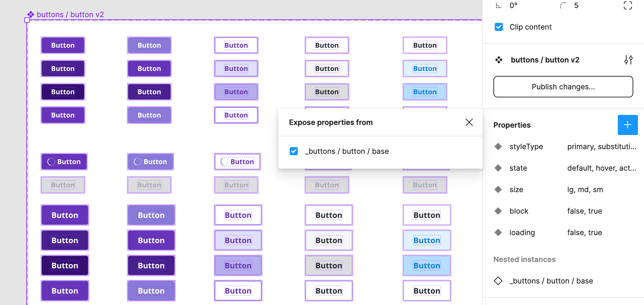The image size is (644, 305).
Task: Add a new component property with plus button
Action: pyautogui.click(x=628, y=125)
